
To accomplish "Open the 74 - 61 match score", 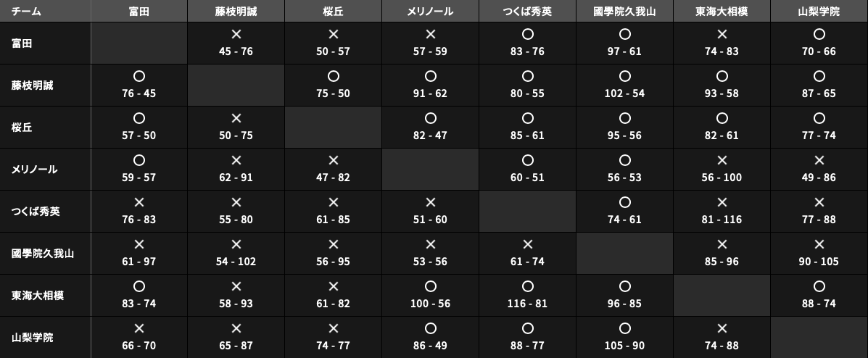I will click(624, 220).
